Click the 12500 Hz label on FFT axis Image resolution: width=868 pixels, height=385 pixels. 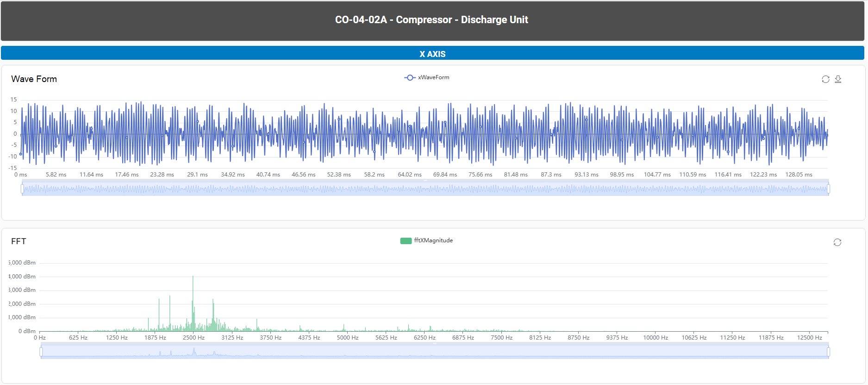point(809,338)
